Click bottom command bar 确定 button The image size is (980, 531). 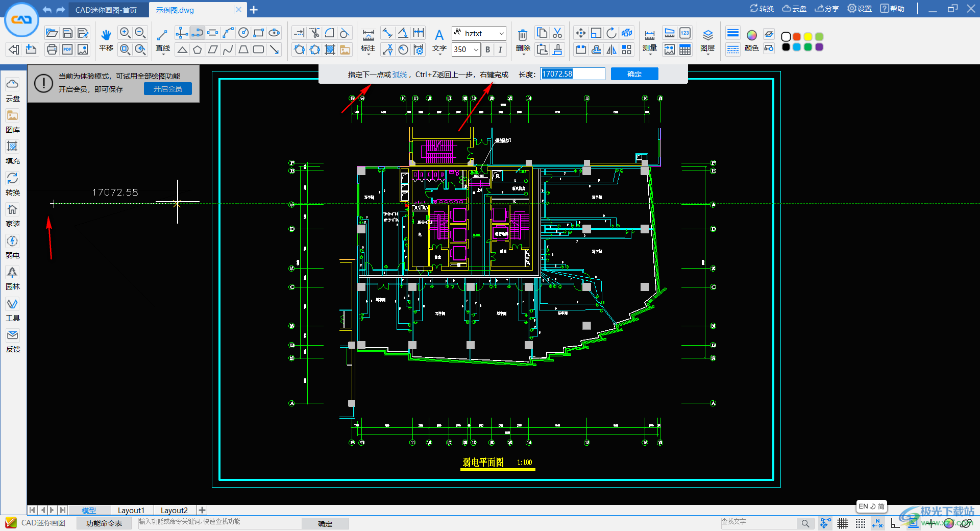pos(325,523)
